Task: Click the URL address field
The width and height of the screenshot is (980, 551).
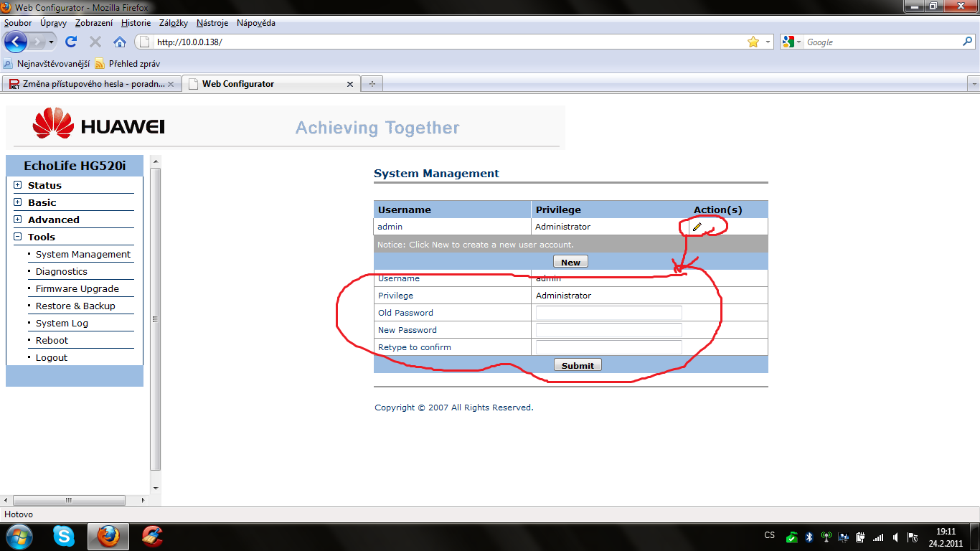Action: (448, 42)
